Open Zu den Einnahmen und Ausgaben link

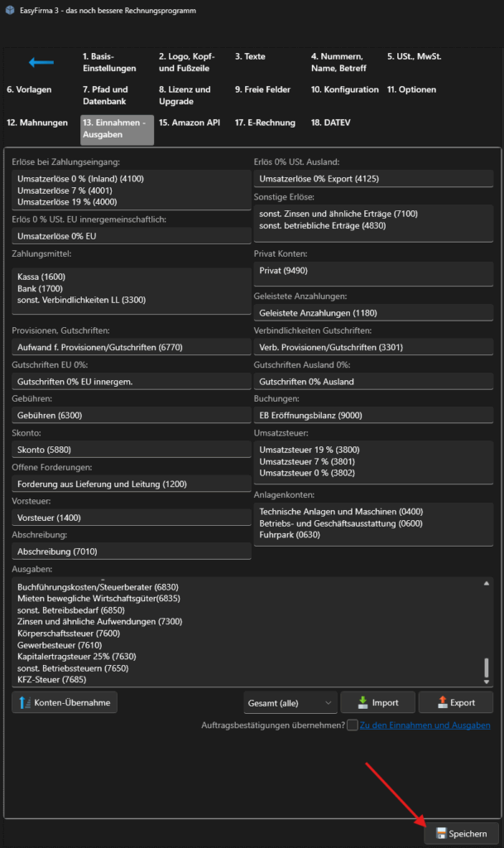point(425,725)
